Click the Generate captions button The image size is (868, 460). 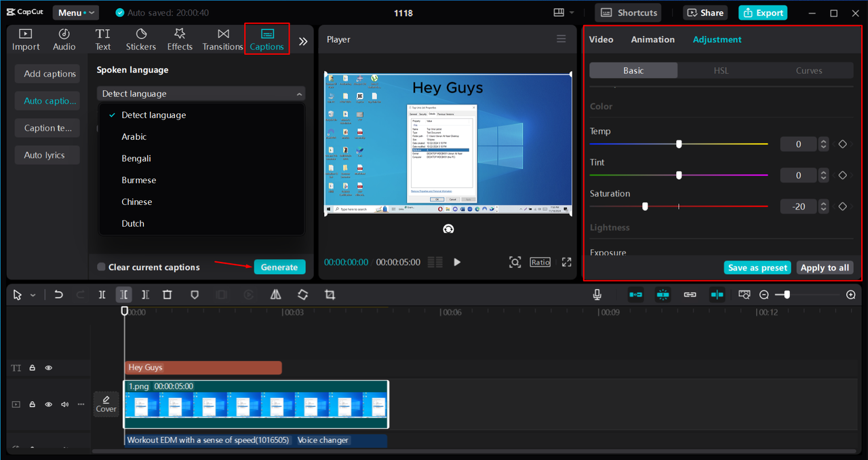[x=279, y=267]
